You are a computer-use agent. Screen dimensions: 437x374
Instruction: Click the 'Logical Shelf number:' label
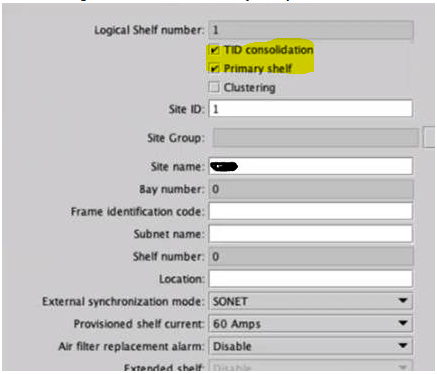[149, 30]
